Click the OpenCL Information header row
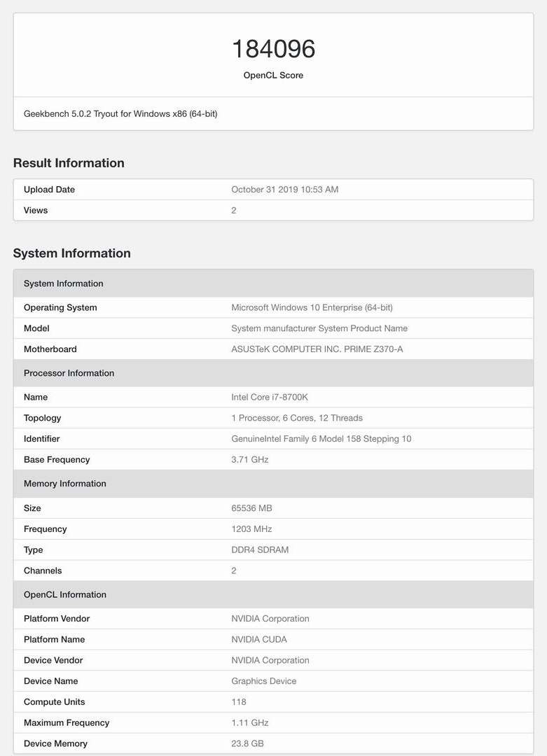Viewport: 547px width, 756px height. [x=273, y=594]
